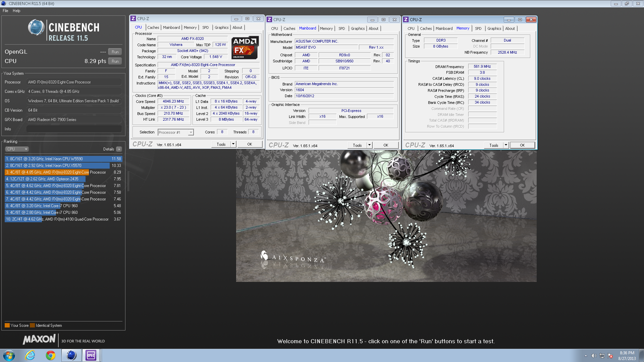Open the File menu
The height and width of the screenshot is (362, 644).
pos(5,11)
